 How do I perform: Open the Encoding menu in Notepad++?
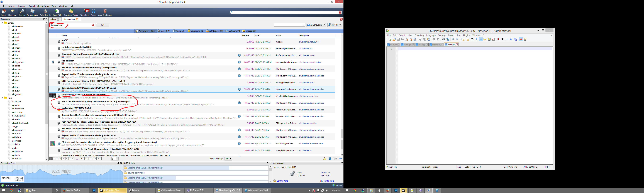click(x=419, y=35)
